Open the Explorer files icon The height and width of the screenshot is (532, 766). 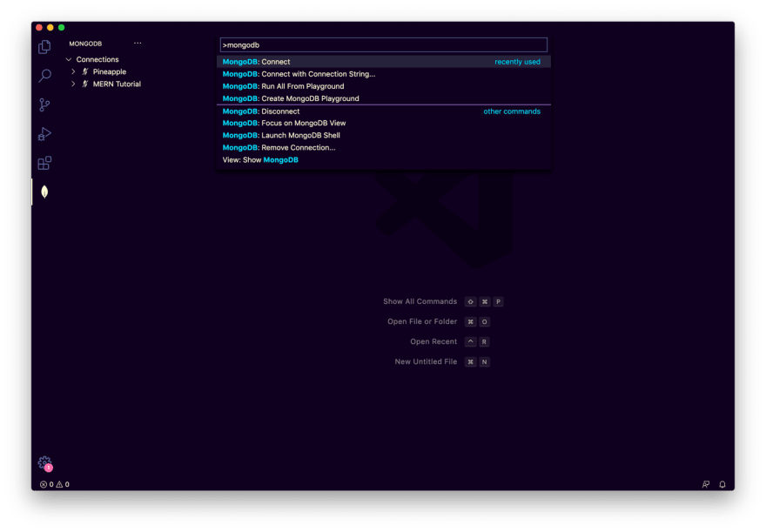tap(44, 47)
